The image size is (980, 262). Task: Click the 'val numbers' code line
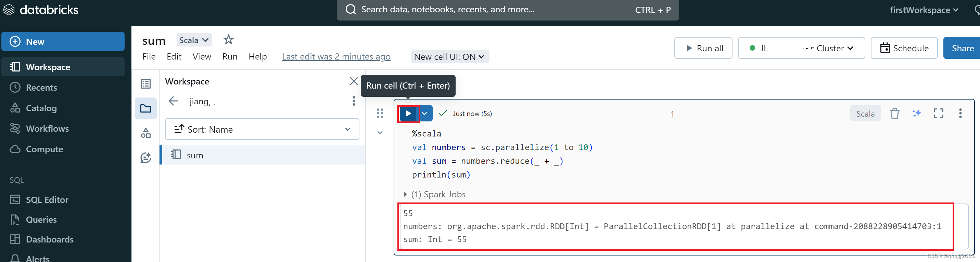click(x=502, y=147)
